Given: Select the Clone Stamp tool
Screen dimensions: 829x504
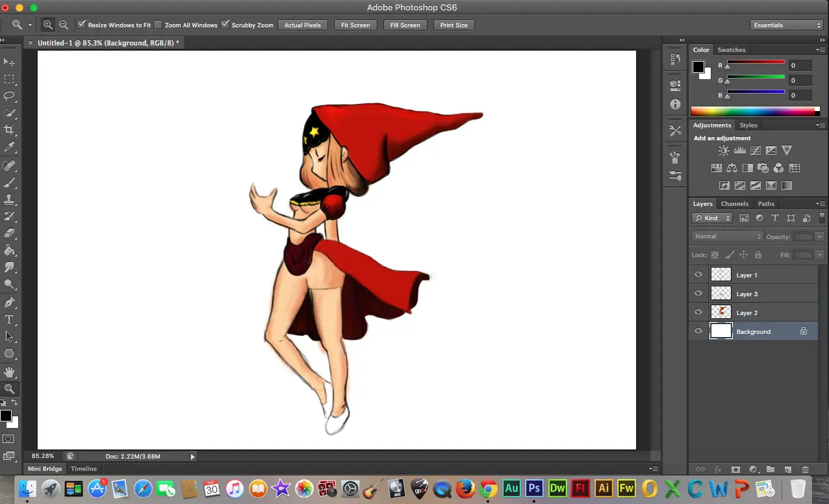Looking at the screenshot, I should pyautogui.click(x=9, y=199).
